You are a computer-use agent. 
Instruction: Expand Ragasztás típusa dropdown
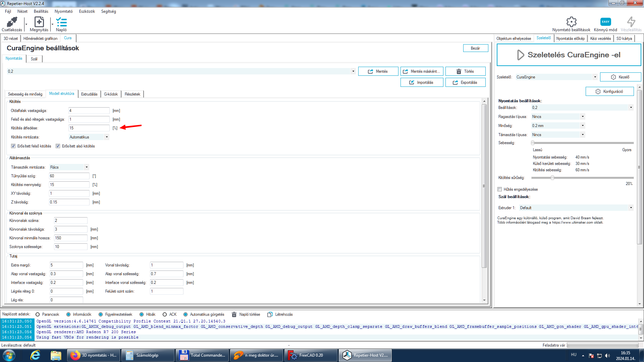(x=583, y=117)
